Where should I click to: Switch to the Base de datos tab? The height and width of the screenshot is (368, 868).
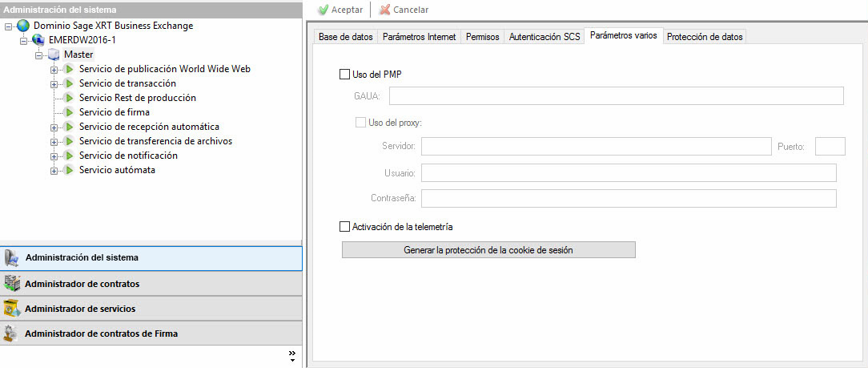coord(345,37)
